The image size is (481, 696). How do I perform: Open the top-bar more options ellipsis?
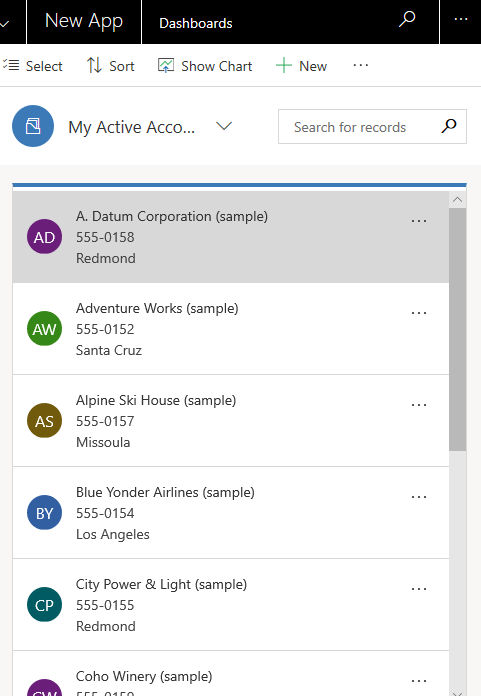point(461,19)
